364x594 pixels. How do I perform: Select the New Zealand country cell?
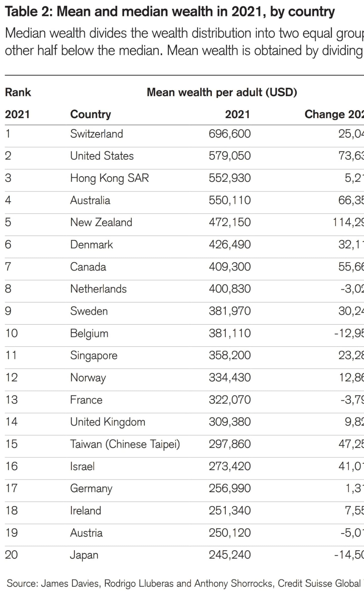click(101, 222)
